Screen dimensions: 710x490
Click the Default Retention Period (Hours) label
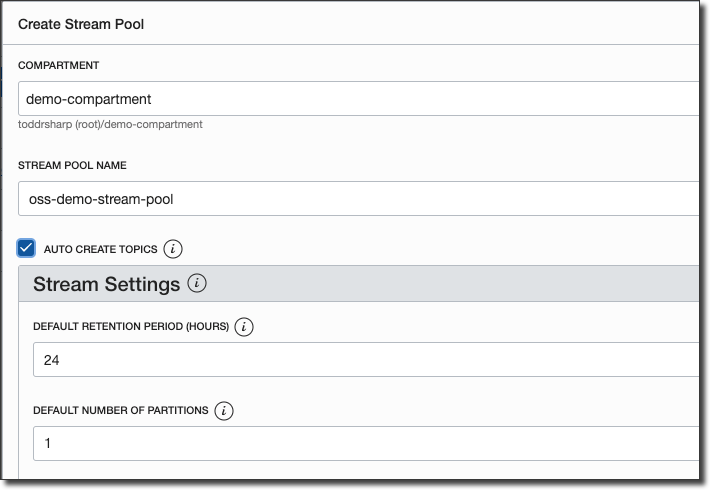[131, 327]
